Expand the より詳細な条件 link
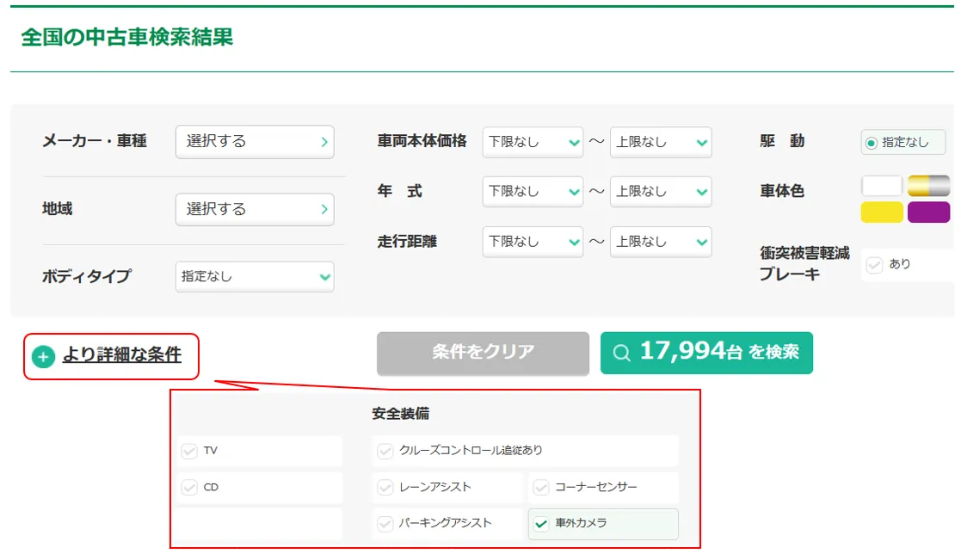Screen dimensions: 961x560 tap(121, 354)
